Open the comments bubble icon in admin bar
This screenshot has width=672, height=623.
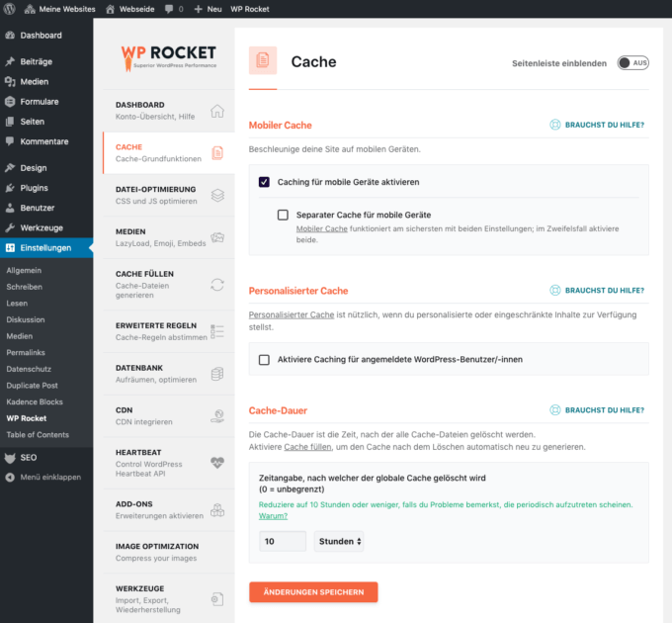pos(169,9)
